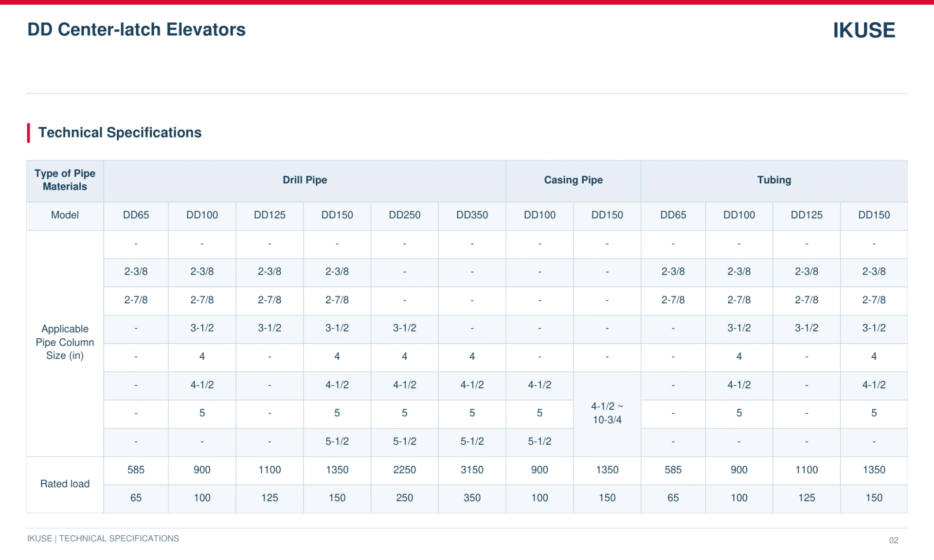
Task: Click the 350 rated load value
Action: click(x=472, y=498)
